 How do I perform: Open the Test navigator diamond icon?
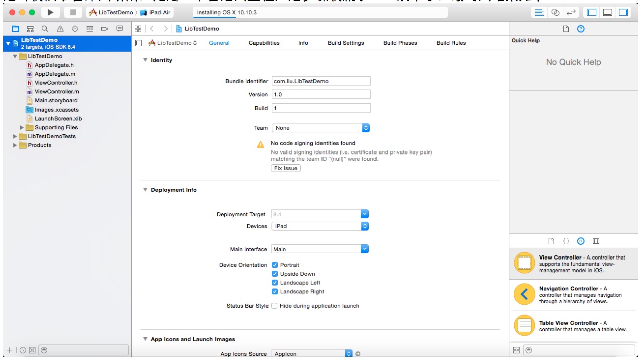pyautogui.click(x=75, y=29)
